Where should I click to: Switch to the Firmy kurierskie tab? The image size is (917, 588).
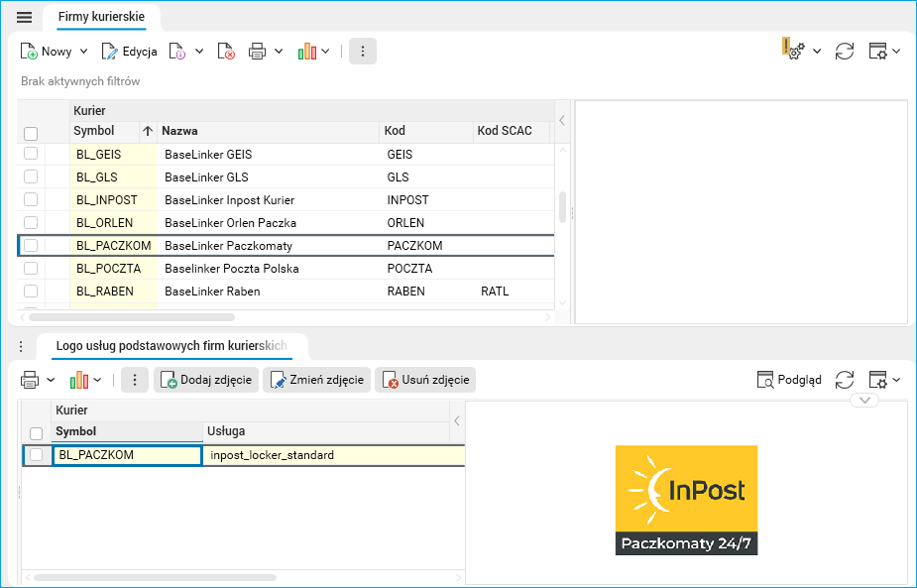coord(101,17)
